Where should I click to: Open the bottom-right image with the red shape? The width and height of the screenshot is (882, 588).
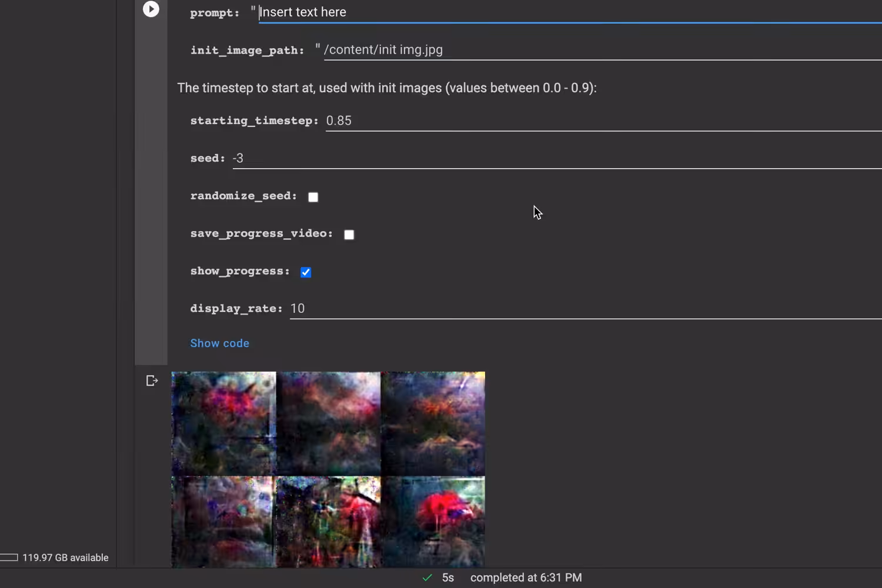pos(433,522)
